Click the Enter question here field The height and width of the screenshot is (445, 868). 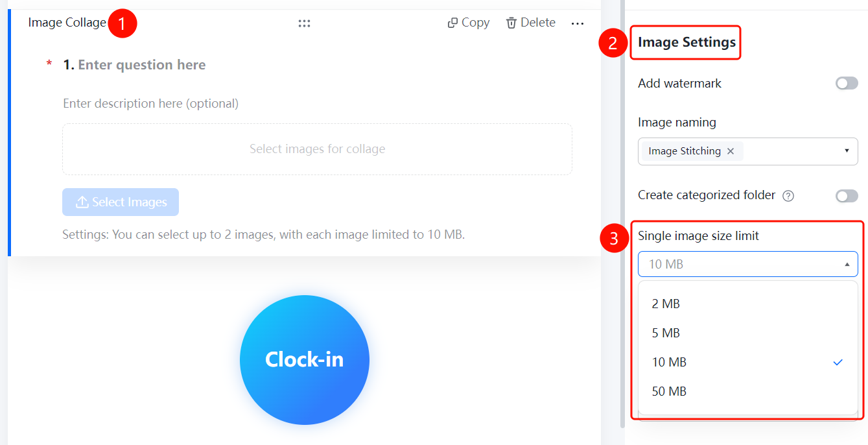[142, 65]
